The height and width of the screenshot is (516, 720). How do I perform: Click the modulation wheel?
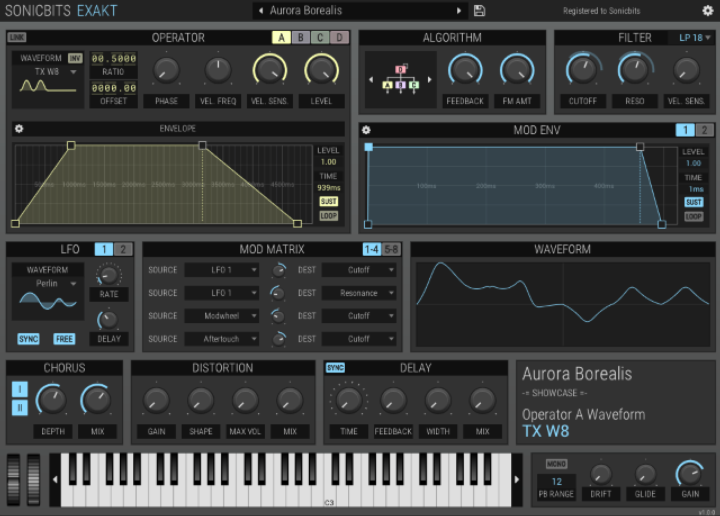[x=34, y=480]
